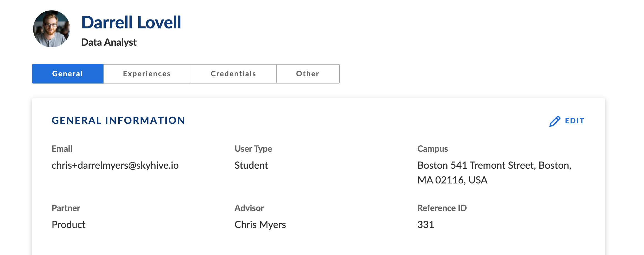
Task: Select the email address chris+darrelmyers@skyhive.io
Action: [x=115, y=165]
